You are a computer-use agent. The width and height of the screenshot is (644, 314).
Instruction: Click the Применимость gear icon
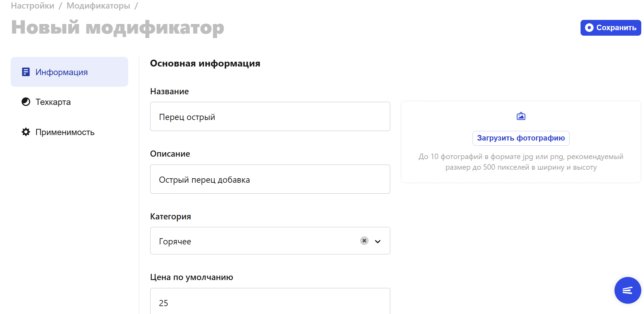click(26, 132)
